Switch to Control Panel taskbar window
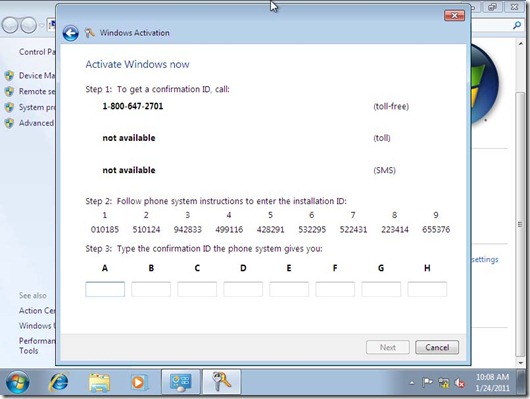This screenshot has width=530, height=399. click(x=180, y=382)
